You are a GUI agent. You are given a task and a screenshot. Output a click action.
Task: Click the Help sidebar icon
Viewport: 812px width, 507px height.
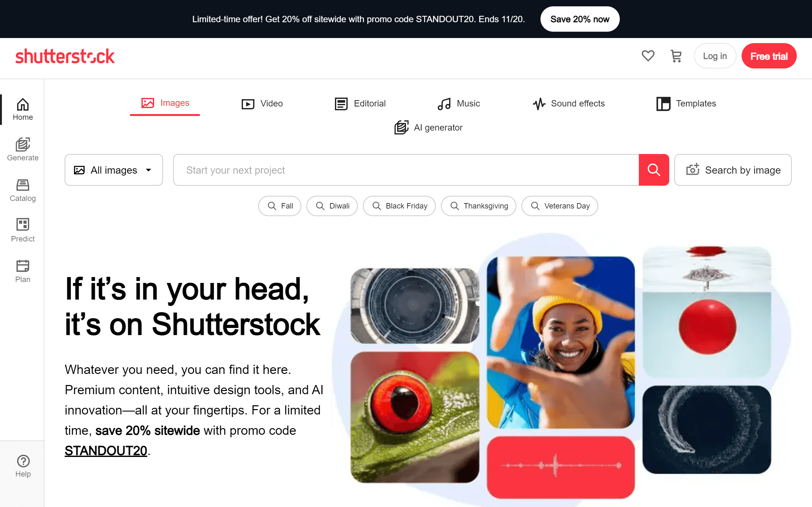(x=22, y=465)
